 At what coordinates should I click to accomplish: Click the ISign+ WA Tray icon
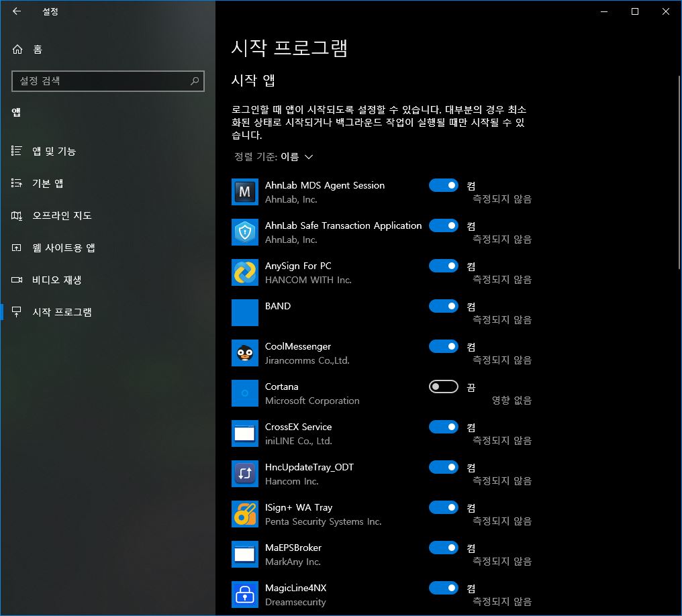tap(245, 514)
